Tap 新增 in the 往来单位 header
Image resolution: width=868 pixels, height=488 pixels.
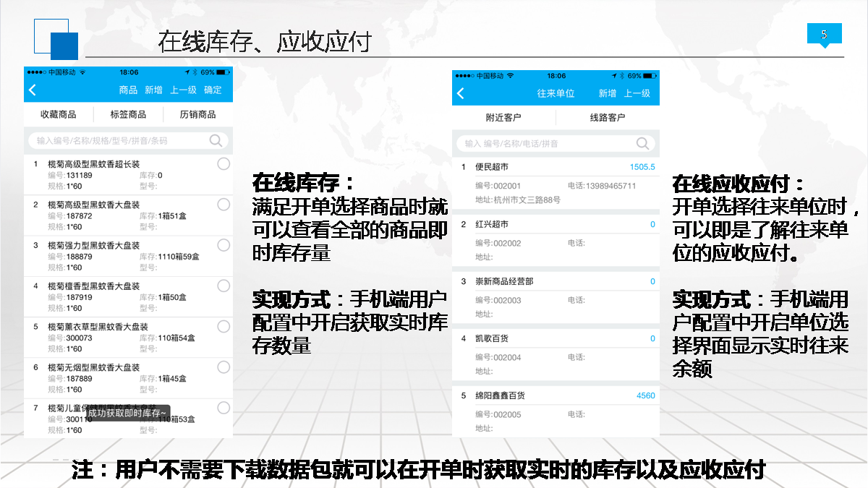(608, 93)
